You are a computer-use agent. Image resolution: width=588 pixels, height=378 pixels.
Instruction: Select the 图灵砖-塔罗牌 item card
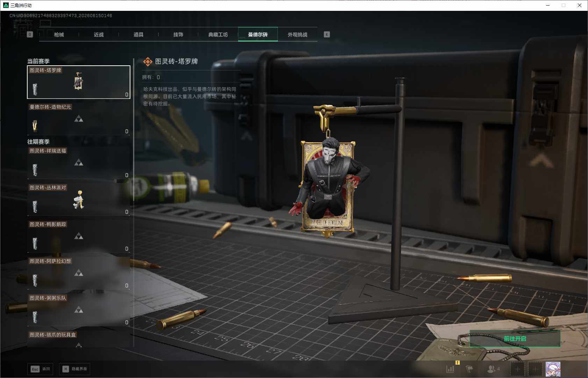79,82
